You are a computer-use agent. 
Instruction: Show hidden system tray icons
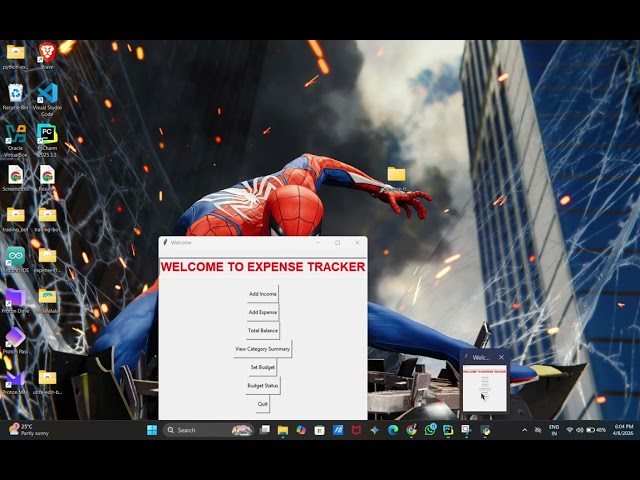click(x=524, y=430)
